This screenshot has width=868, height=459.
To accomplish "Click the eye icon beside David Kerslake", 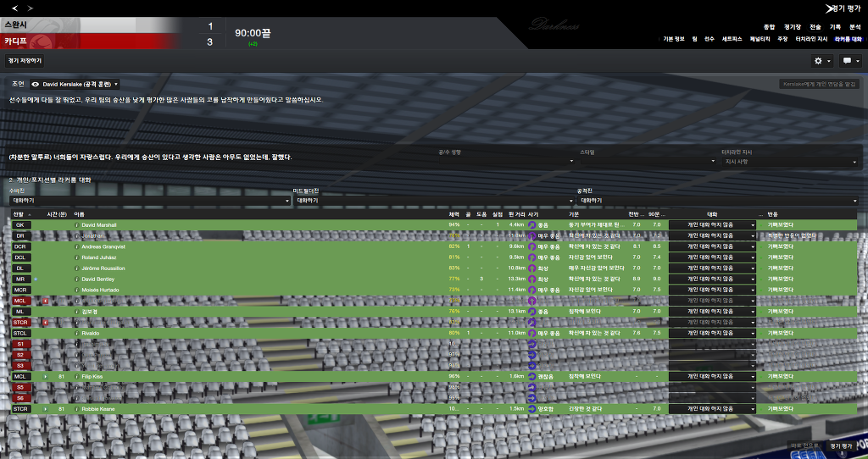I will [x=36, y=85].
